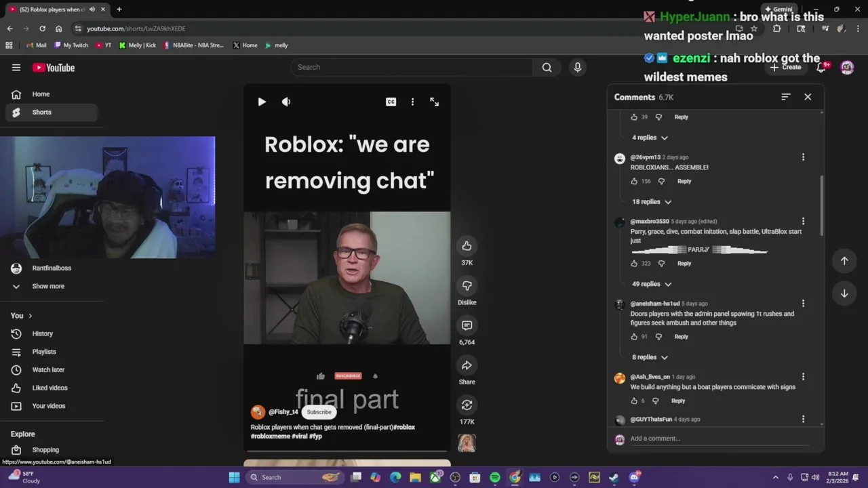The image size is (868, 488).
Task: Open the Remix button showing 177K
Action: [x=467, y=405]
